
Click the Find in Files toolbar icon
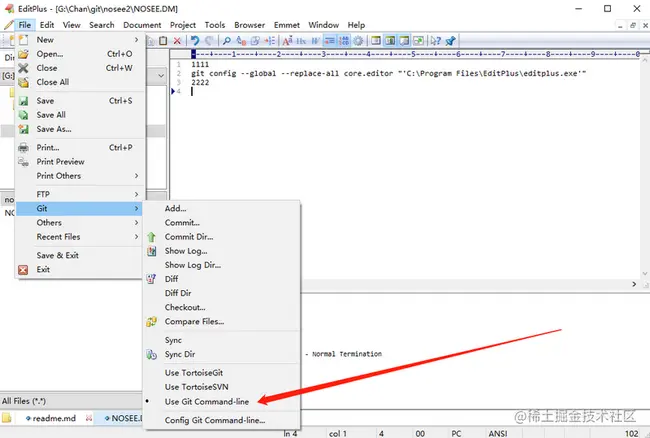(x=255, y=41)
